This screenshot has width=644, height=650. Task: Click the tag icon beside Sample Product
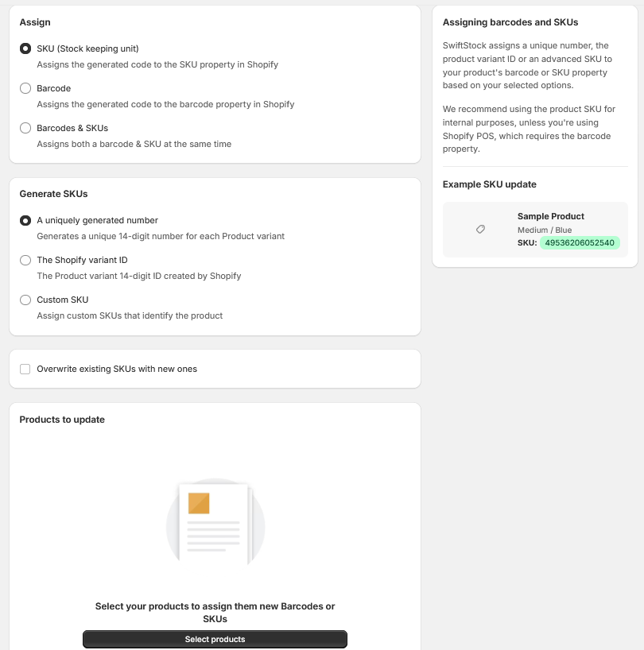click(481, 229)
